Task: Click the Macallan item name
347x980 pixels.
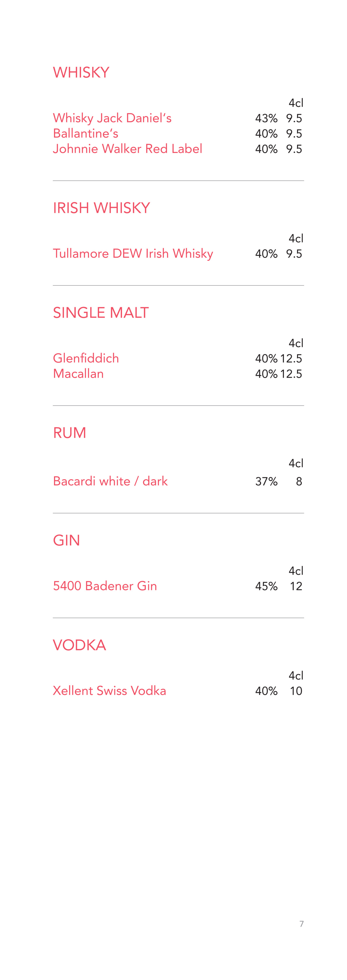Action: [x=78, y=374]
